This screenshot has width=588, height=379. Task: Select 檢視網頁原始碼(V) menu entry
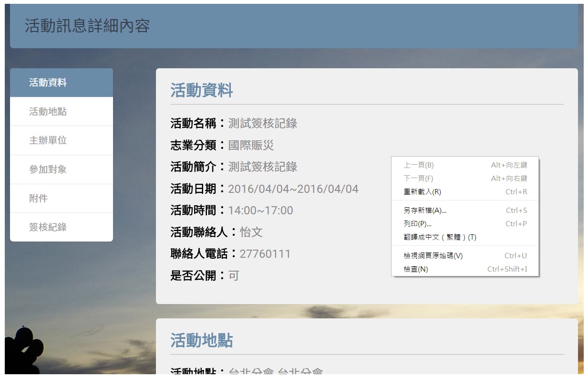click(465, 256)
